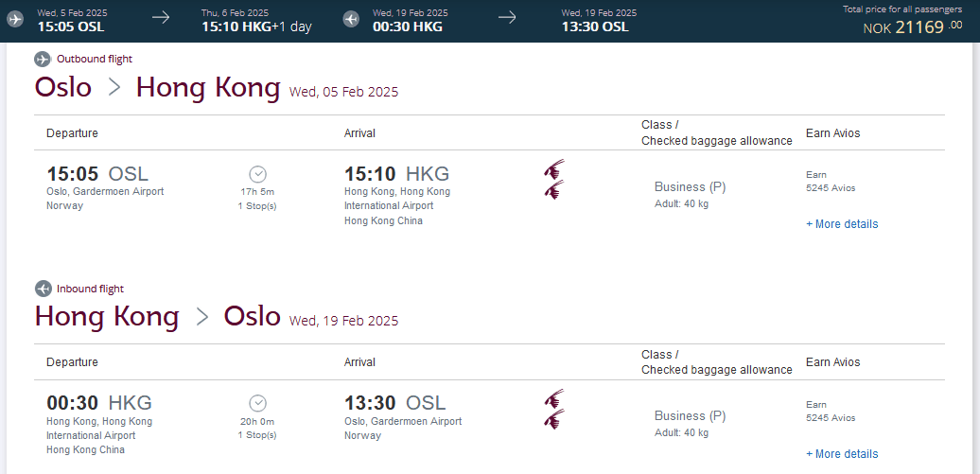Click outbound flight duration clock icon
This screenshot has width=980, height=474.
(x=257, y=174)
